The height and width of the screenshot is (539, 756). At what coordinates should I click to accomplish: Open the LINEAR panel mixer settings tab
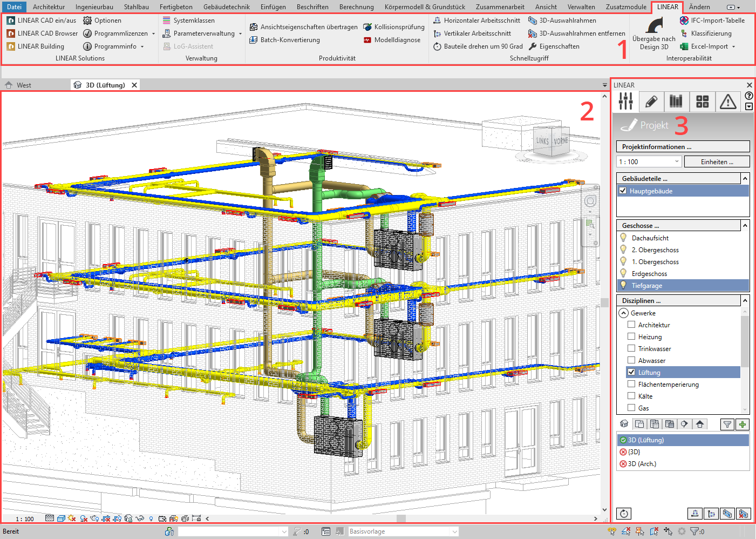(626, 101)
